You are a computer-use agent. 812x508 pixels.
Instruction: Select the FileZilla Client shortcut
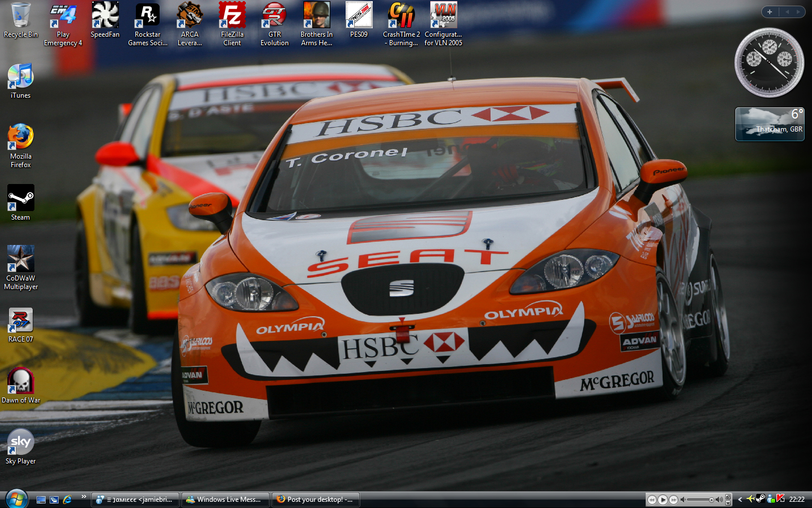point(232,24)
